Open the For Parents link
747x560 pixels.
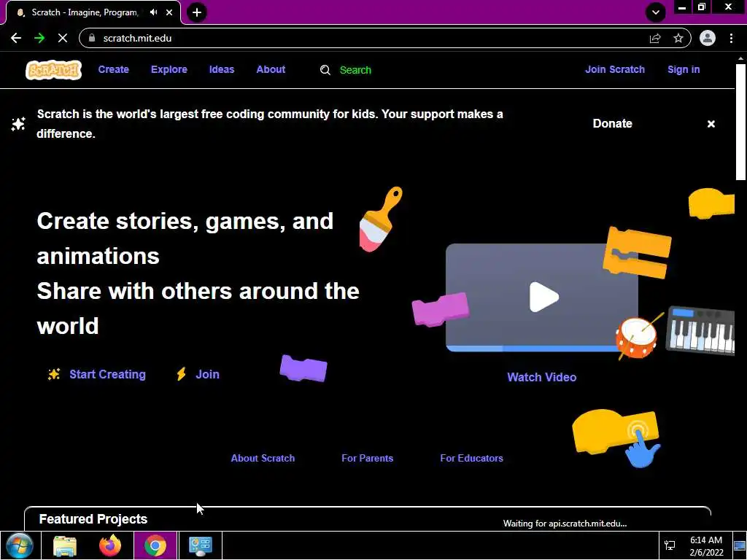368,458
